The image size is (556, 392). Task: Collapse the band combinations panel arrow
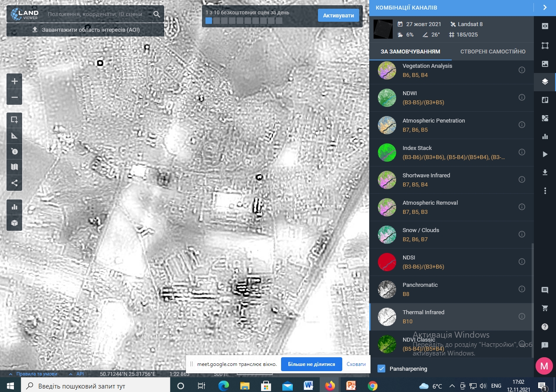(x=545, y=7)
